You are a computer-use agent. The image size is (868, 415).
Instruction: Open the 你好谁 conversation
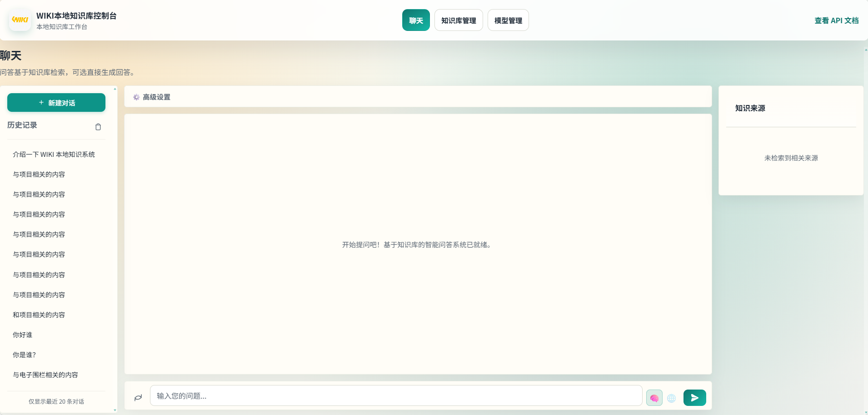[x=56, y=335]
